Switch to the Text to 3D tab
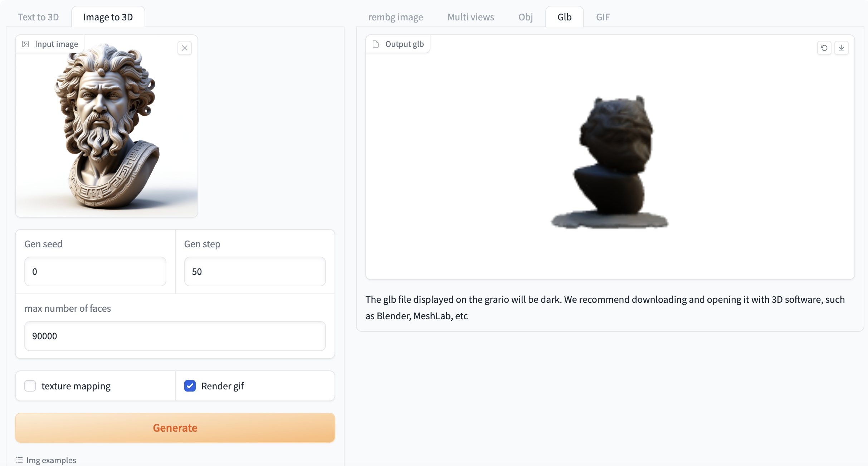 point(38,17)
